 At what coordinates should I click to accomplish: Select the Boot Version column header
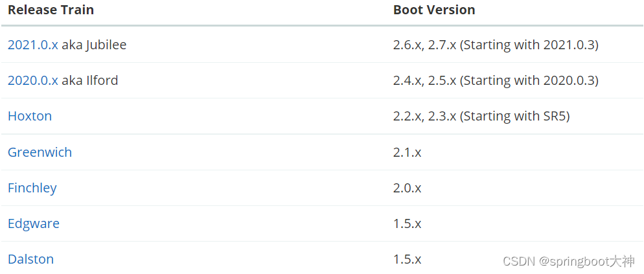[434, 10]
